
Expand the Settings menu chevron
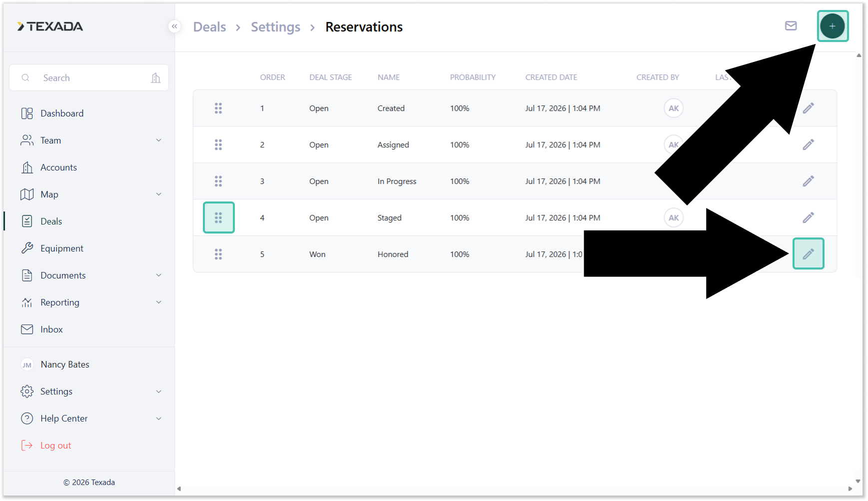coord(159,391)
